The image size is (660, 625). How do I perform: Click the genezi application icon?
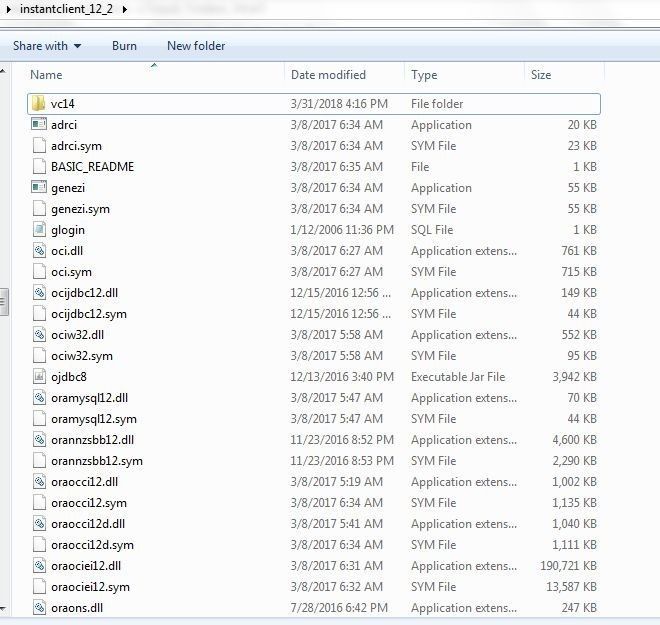click(x=39, y=187)
